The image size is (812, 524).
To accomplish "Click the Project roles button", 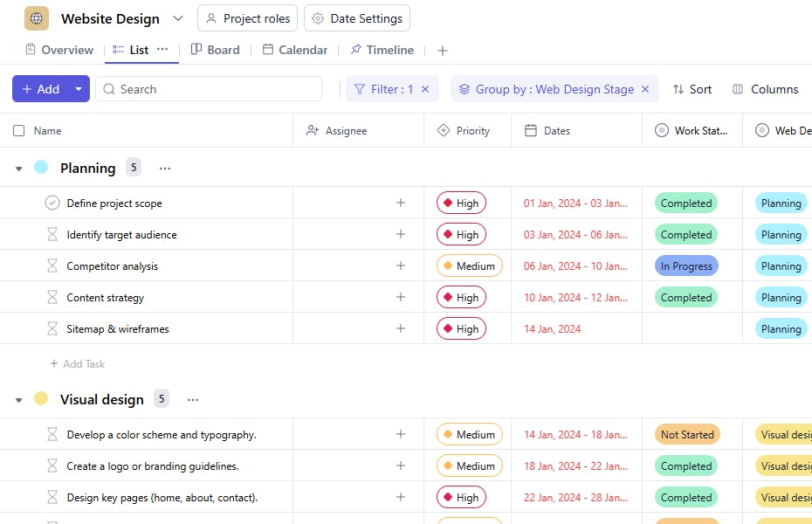I will click(x=248, y=18).
